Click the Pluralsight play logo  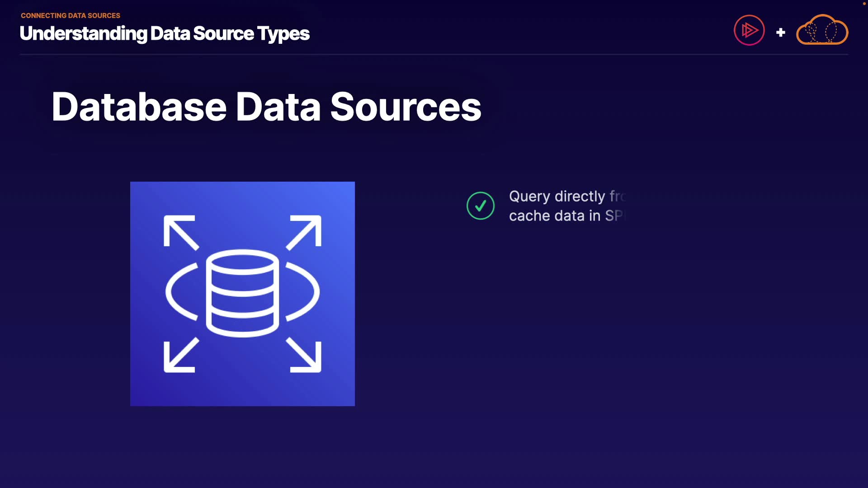(749, 30)
